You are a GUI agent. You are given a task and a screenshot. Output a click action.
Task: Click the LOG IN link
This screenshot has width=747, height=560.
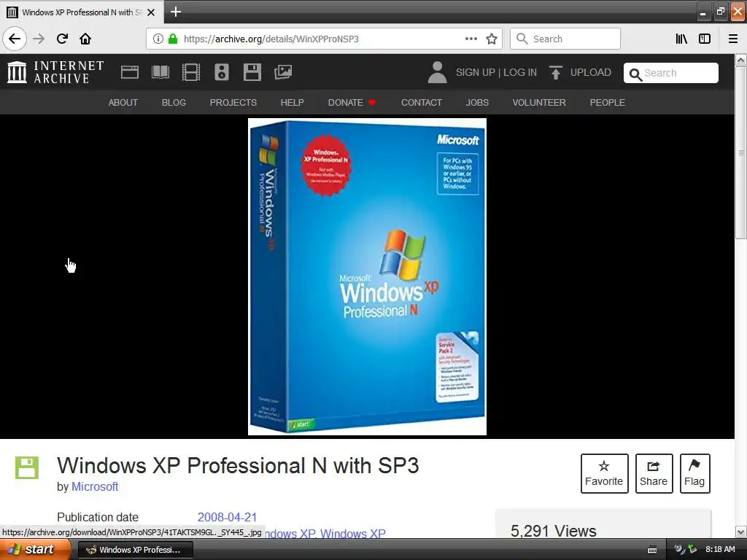[519, 72]
